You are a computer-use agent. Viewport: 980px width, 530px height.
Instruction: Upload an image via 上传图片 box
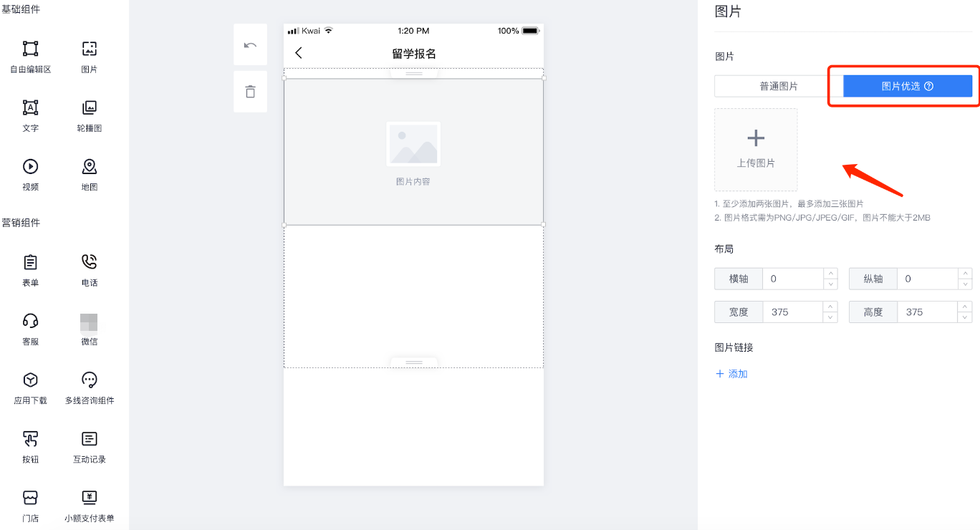(756, 150)
